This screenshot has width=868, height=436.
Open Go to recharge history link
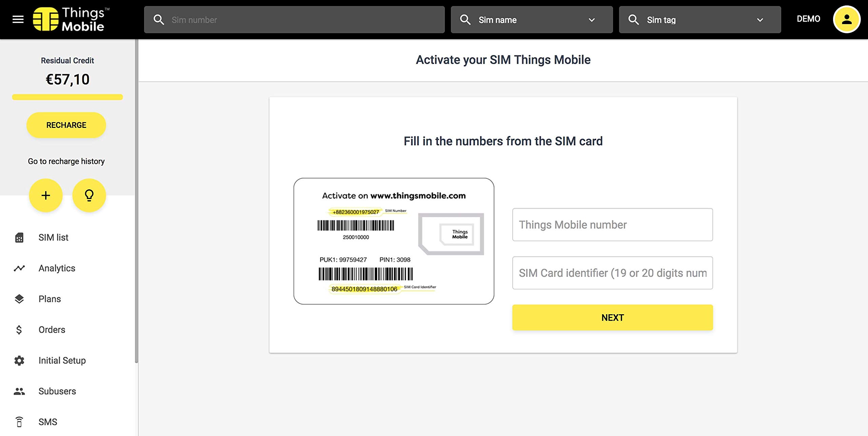(x=66, y=161)
